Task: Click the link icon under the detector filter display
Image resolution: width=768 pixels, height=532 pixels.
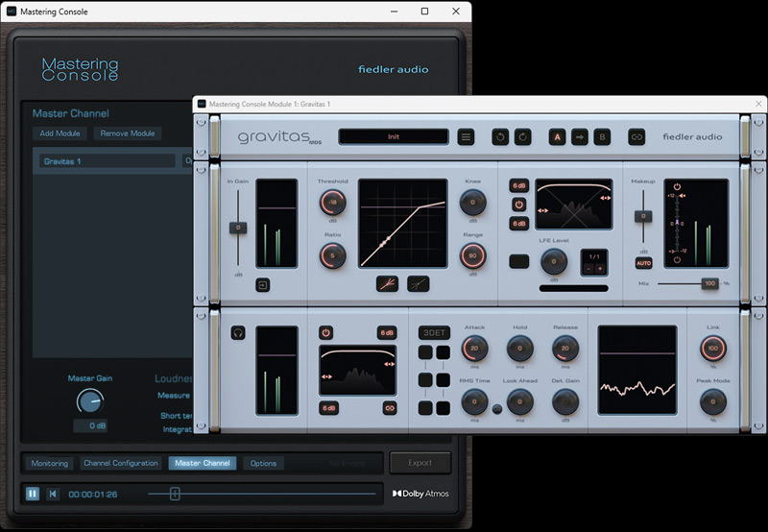Action: tap(389, 408)
